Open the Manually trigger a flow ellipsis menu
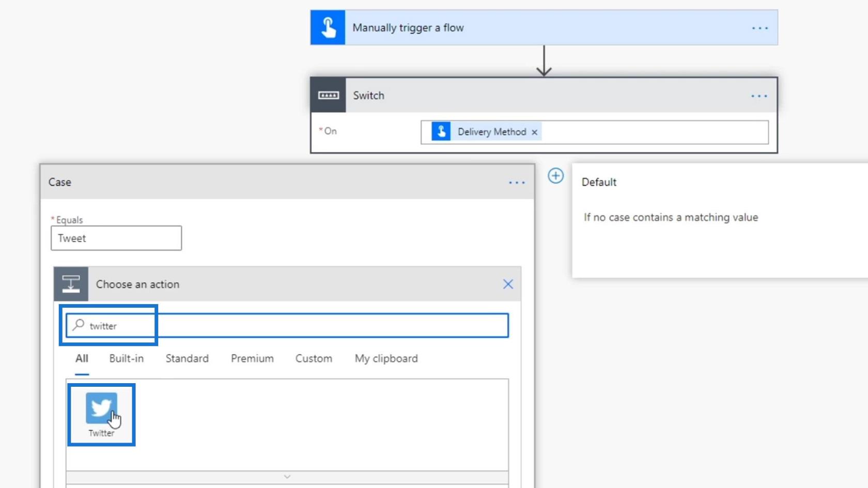The width and height of the screenshot is (868, 488). (760, 28)
